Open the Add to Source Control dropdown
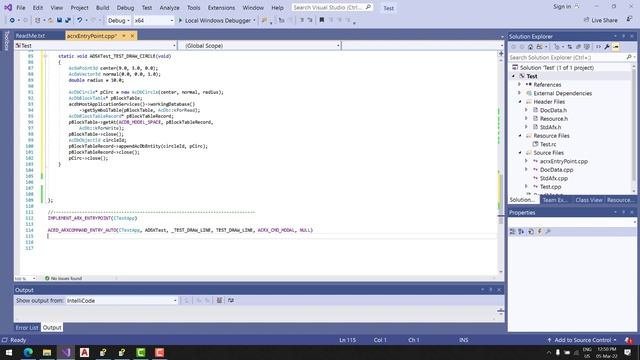Screen dimensions: 640x360 (x=582, y=340)
